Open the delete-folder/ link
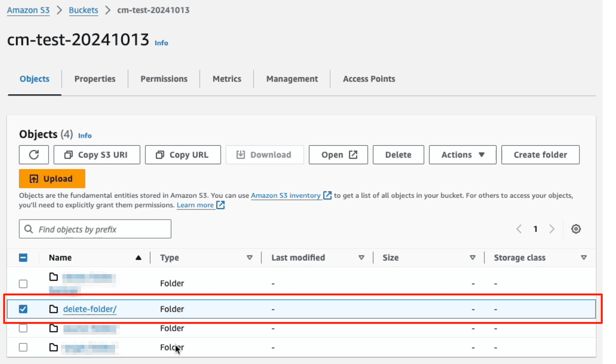Viewport: 616px width, 364px height. [x=90, y=309]
